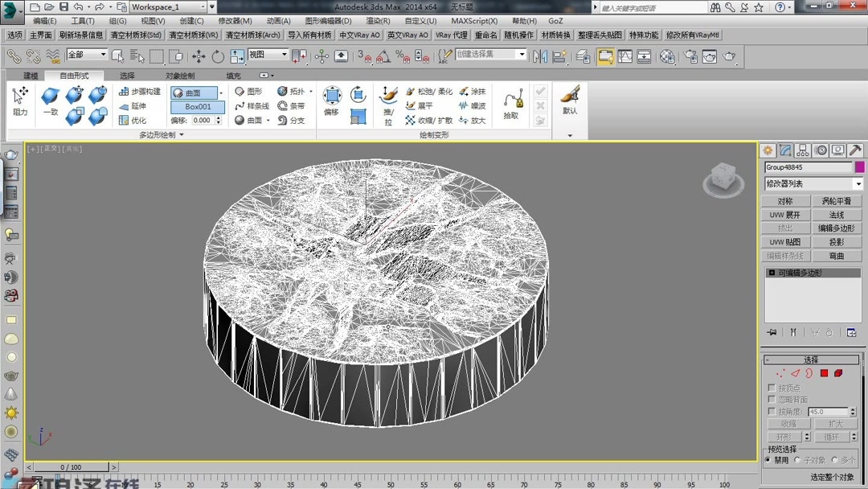This screenshot has width=868, height=489.
Task: Click the object color swatch beside Group48845
Action: pos(861,167)
